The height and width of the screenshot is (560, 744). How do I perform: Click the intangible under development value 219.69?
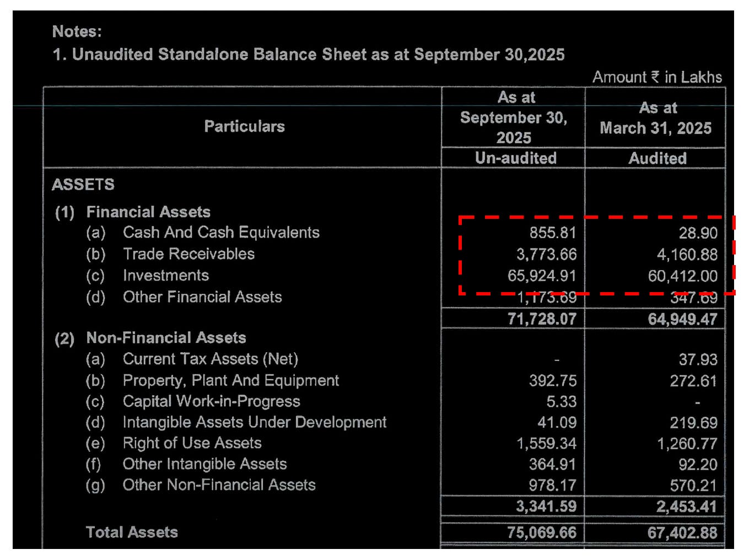pyautogui.click(x=693, y=423)
